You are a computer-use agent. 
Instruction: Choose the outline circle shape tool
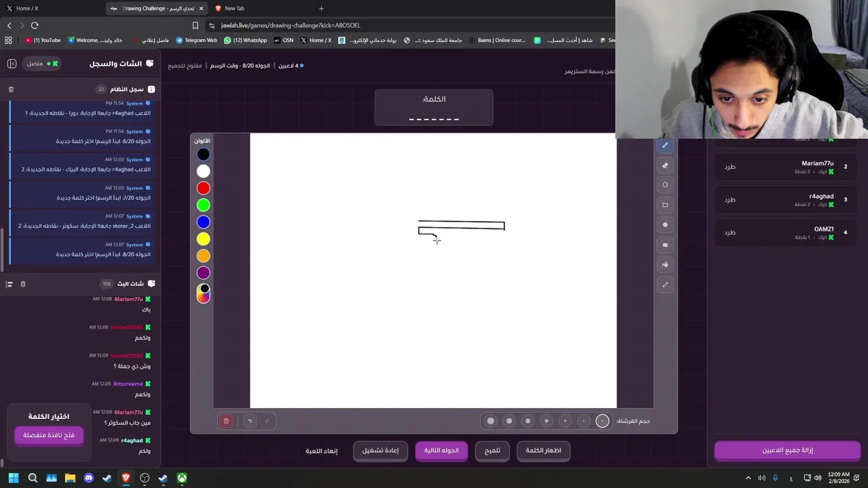665,185
